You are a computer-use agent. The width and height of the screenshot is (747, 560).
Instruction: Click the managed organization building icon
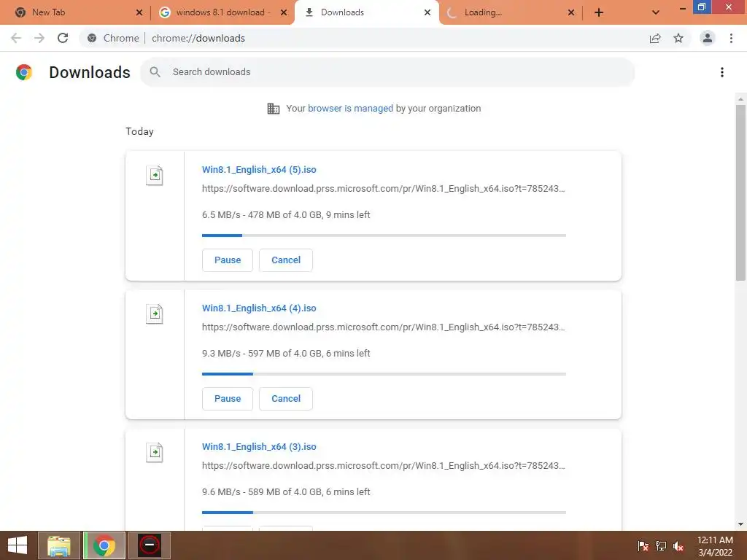[x=274, y=109]
